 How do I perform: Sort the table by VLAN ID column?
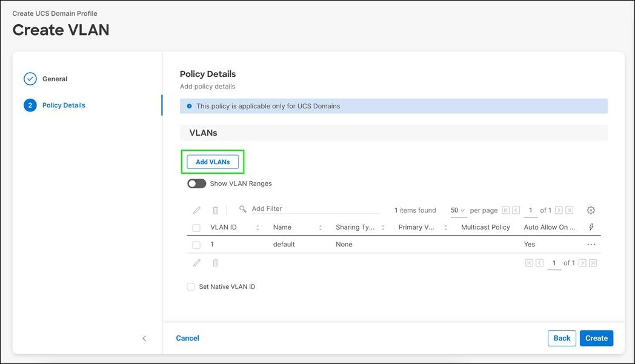[257, 227]
